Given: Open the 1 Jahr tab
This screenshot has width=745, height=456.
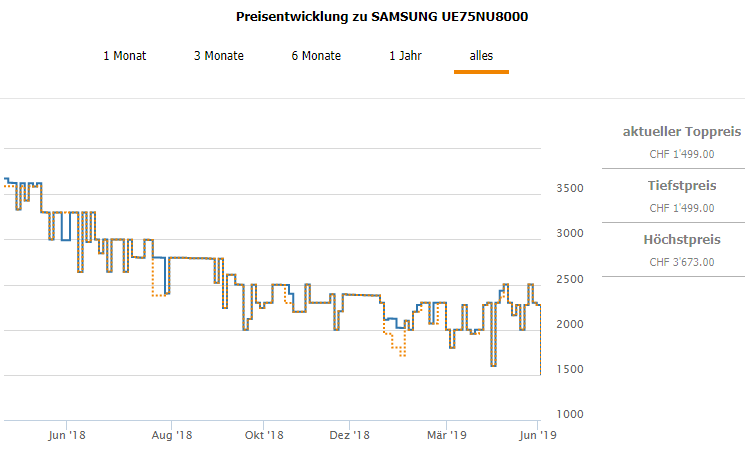Looking at the screenshot, I should point(406,56).
